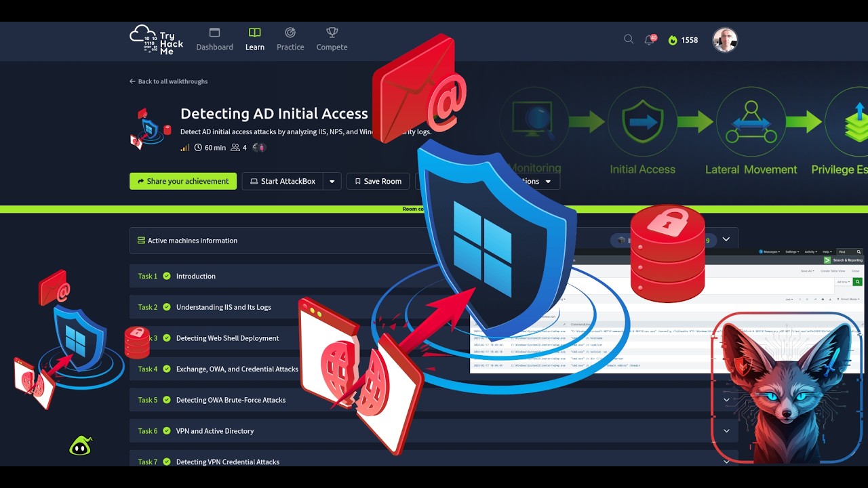This screenshot has width=868, height=488.
Task: Click Task 6 green check circle
Action: coord(167,431)
